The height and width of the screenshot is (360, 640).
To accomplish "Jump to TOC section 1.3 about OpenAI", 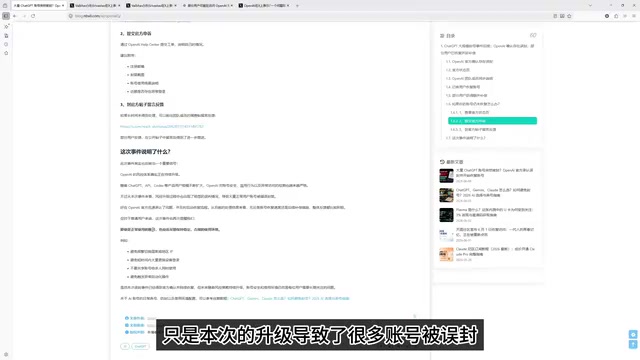I will coord(469,78).
